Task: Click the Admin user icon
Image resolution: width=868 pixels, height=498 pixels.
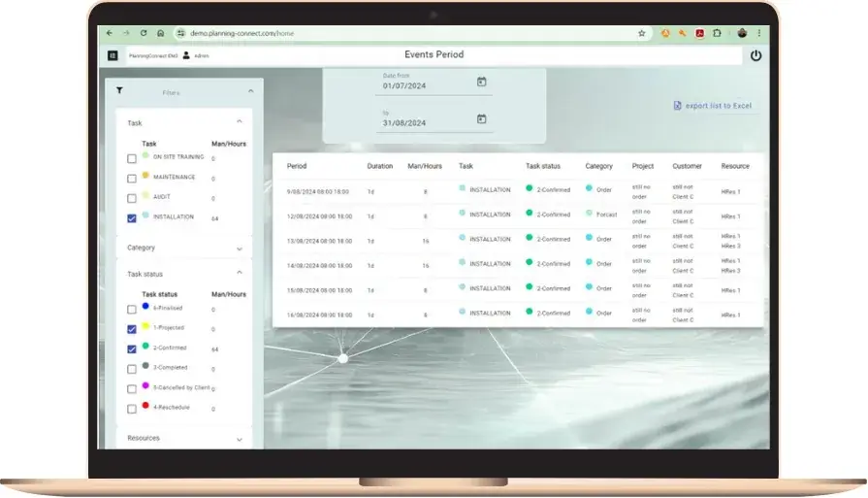Action: (186, 55)
